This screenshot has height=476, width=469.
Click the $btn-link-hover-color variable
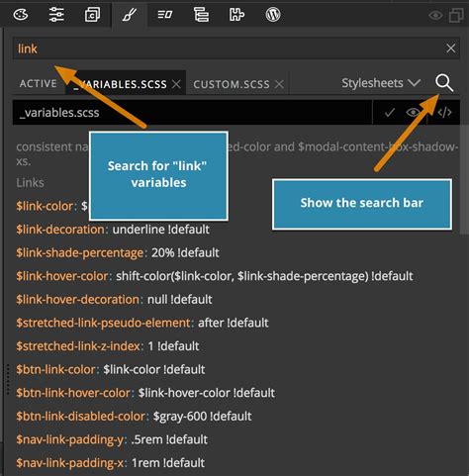(73, 393)
